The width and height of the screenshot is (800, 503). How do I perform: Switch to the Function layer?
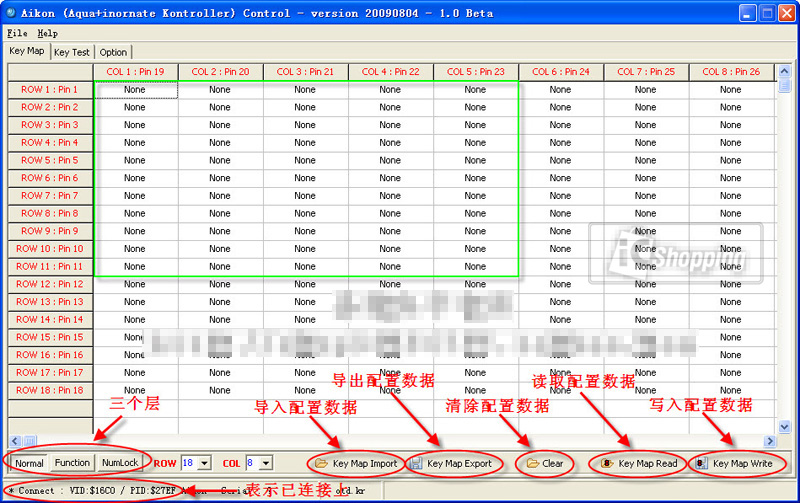[72, 463]
